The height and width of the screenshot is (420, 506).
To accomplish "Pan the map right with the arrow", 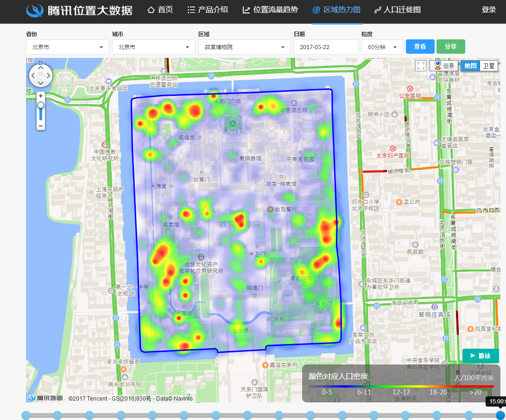I will 48,75.
